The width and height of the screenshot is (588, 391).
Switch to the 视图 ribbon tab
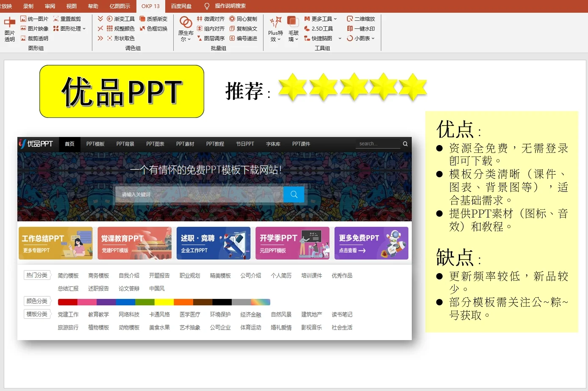pos(71,6)
